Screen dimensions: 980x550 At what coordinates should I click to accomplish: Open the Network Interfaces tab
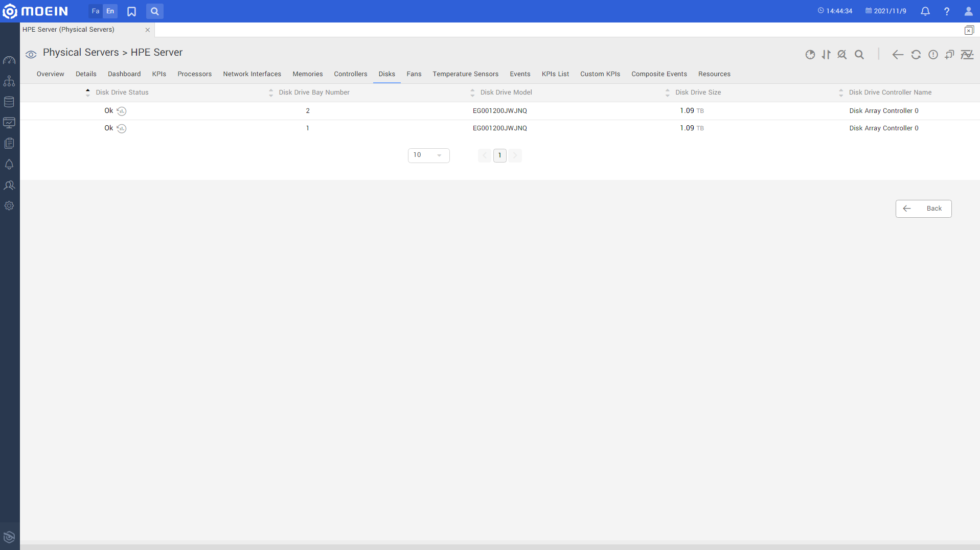[x=252, y=74]
